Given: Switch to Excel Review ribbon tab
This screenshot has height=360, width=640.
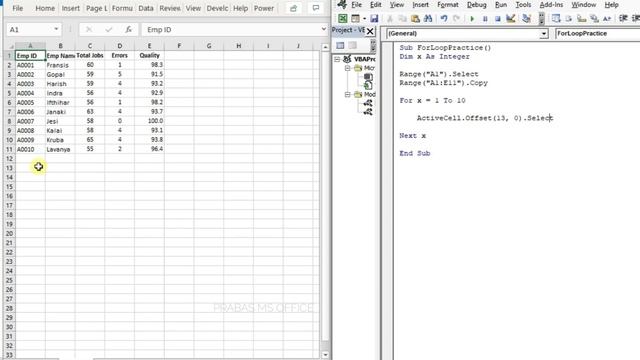Looking at the screenshot, I should coord(170,8).
